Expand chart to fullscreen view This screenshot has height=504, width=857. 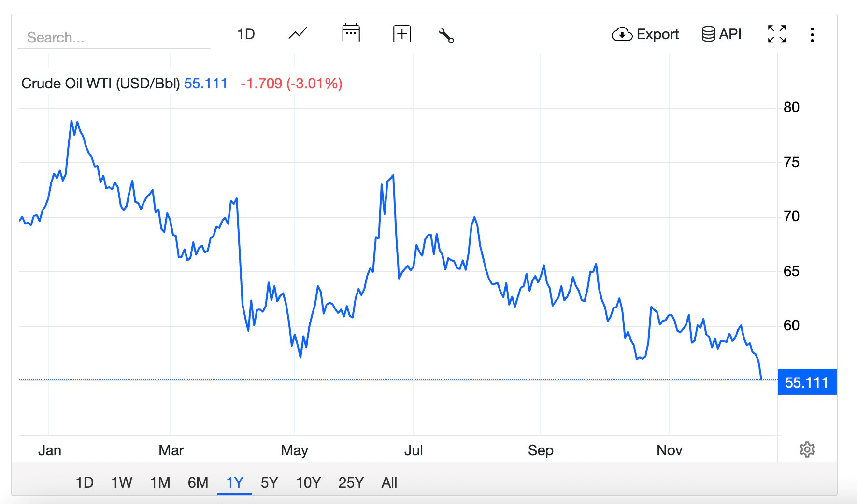pos(777,34)
